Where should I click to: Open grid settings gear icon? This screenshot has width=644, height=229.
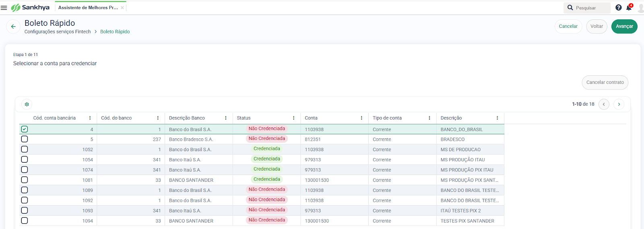(27, 104)
